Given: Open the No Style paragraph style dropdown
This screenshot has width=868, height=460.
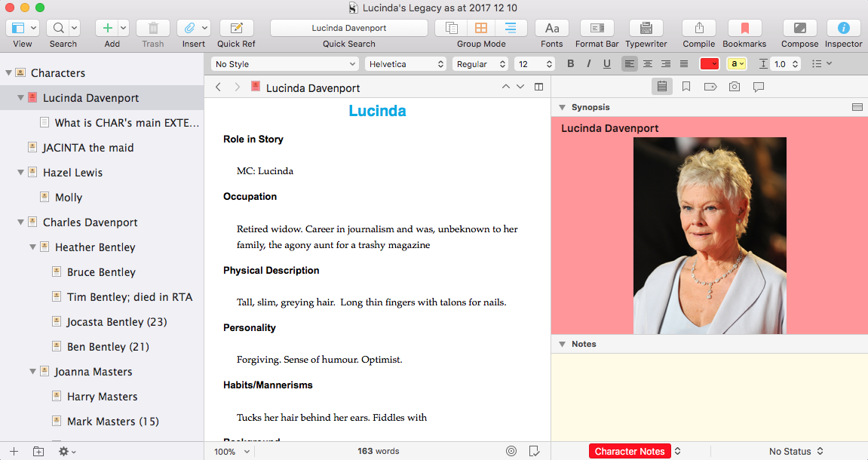Looking at the screenshot, I should 285,64.
